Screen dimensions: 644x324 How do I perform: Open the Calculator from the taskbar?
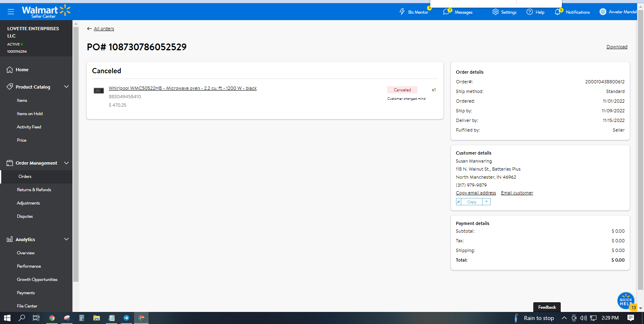[82, 318]
